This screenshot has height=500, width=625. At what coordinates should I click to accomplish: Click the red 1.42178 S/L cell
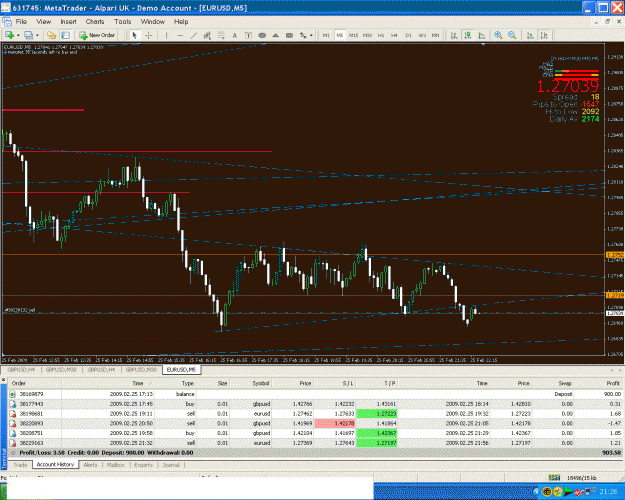[x=335, y=423]
